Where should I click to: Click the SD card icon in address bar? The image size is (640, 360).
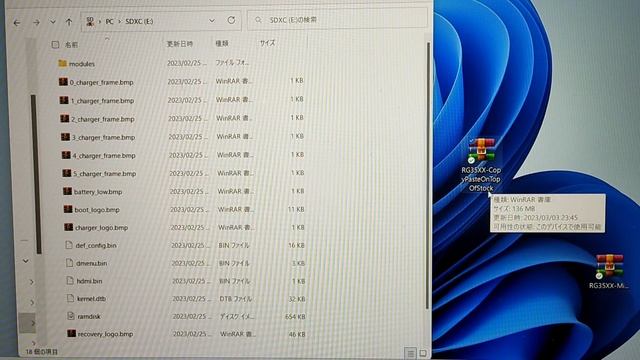(90, 21)
